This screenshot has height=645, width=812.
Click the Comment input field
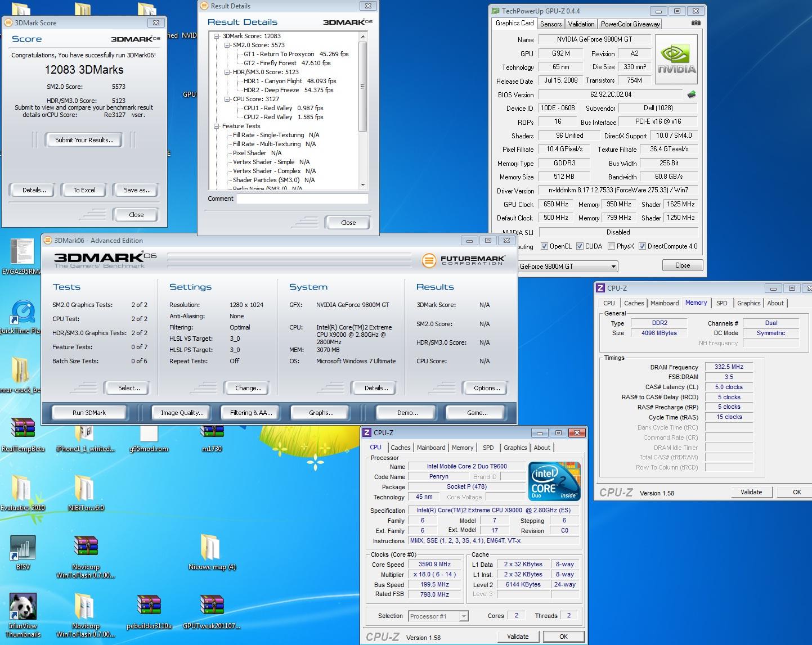pyautogui.click(x=302, y=199)
